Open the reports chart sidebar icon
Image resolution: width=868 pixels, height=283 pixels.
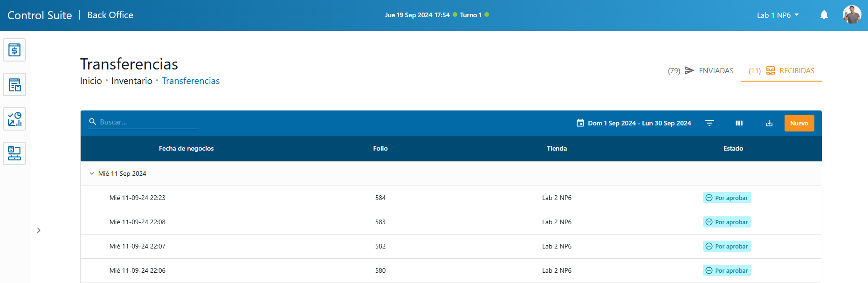(14, 119)
